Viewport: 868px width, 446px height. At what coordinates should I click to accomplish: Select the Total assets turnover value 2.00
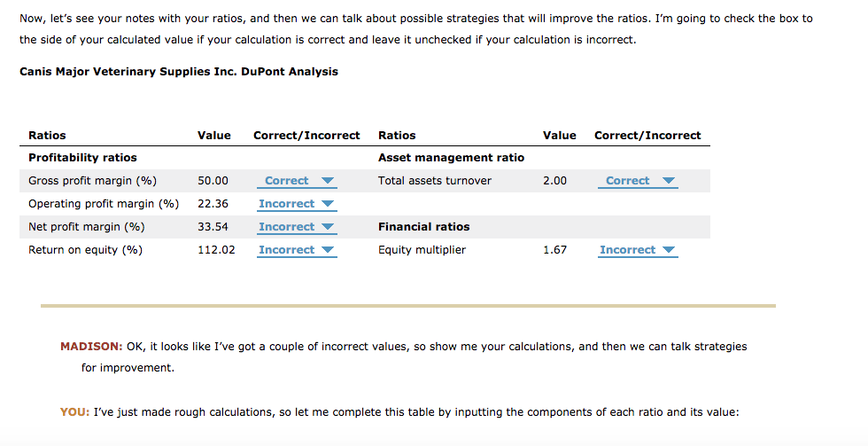[554, 181]
